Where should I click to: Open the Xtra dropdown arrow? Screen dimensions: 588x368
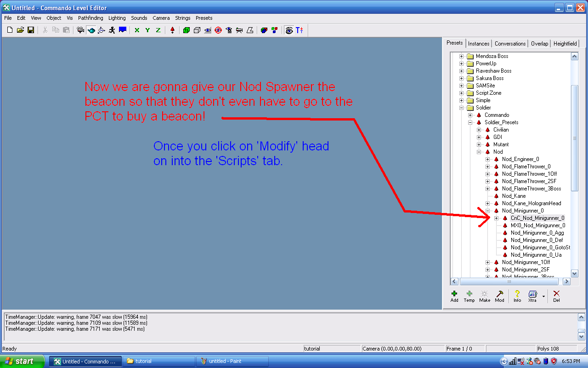543,296
